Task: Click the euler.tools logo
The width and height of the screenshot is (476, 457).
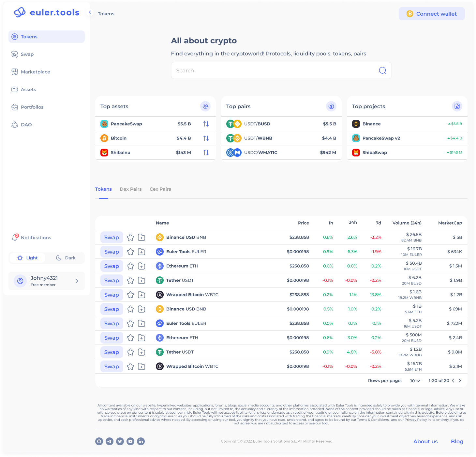Action: pos(47,12)
